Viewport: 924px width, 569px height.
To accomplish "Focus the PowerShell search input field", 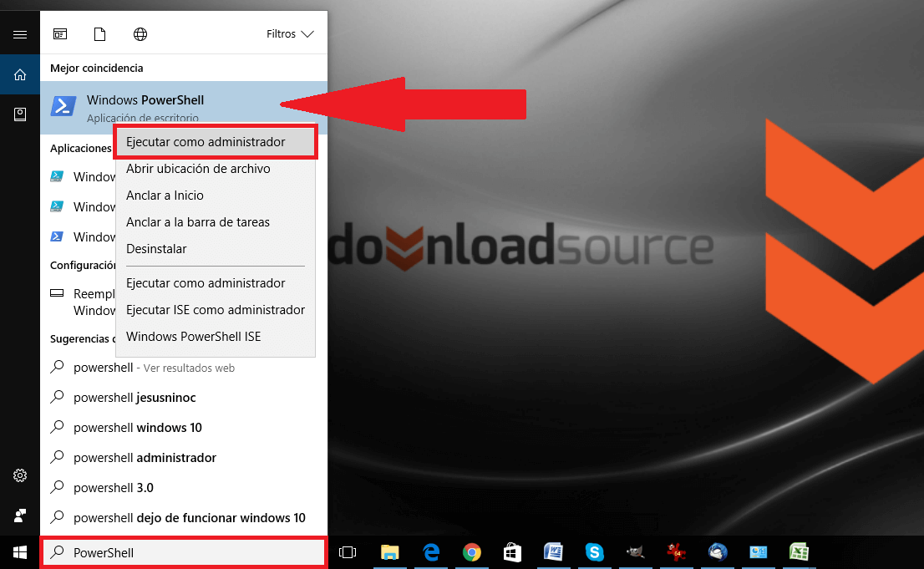I will point(184,552).
